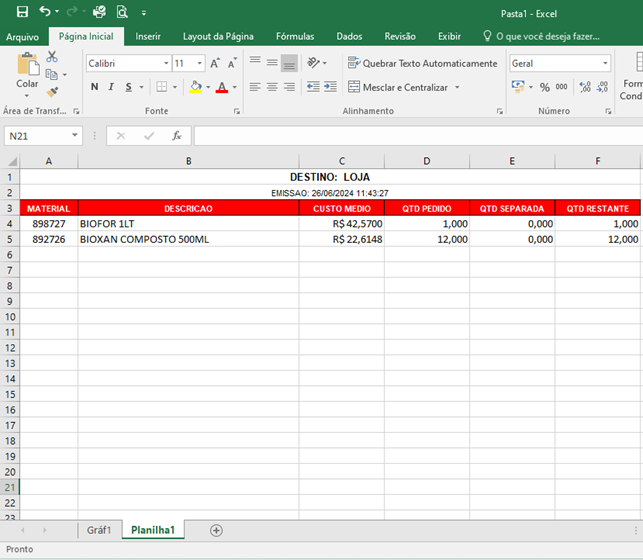The height and width of the screenshot is (560, 643).
Task: Click the text orientation icon
Action: [x=314, y=63]
